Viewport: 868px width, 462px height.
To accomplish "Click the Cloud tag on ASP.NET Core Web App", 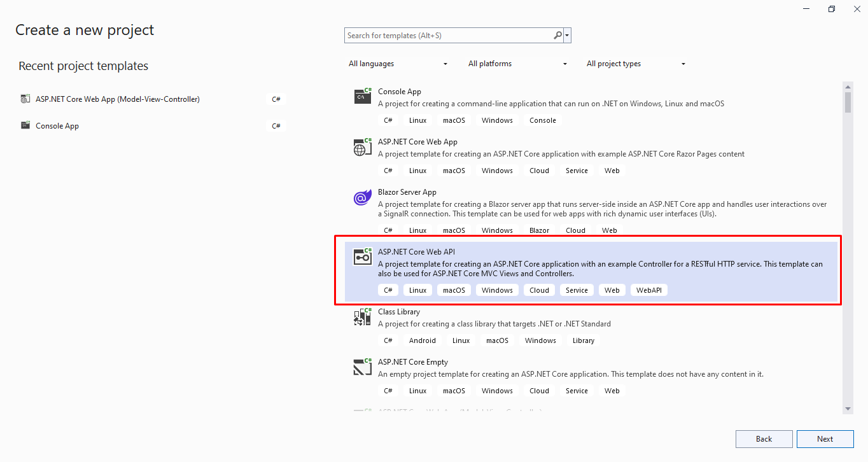I will pyautogui.click(x=539, y=171).
